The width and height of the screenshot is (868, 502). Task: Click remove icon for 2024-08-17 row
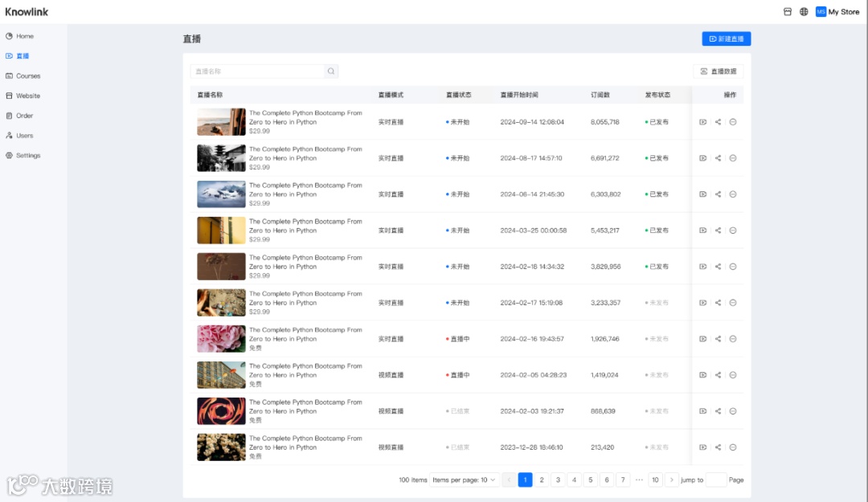point(733,158)
